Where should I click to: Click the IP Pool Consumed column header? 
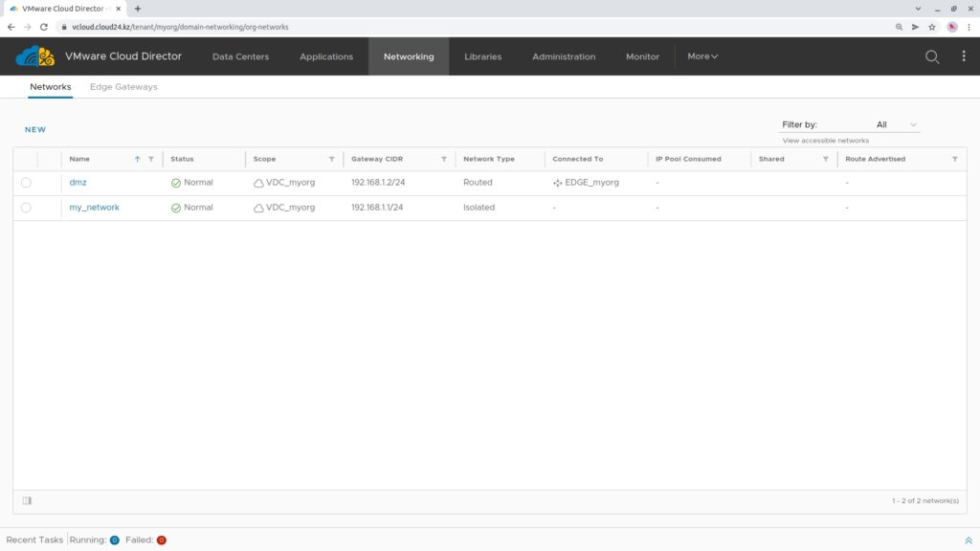click(x=688, y=160)
